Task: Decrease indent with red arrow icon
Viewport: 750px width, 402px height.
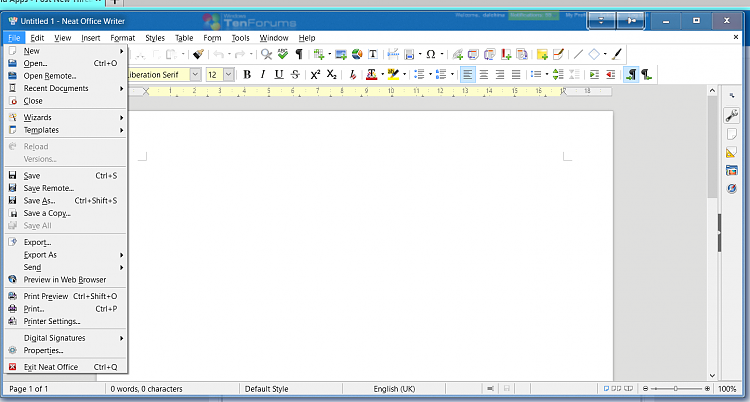Action: point(610,75)
